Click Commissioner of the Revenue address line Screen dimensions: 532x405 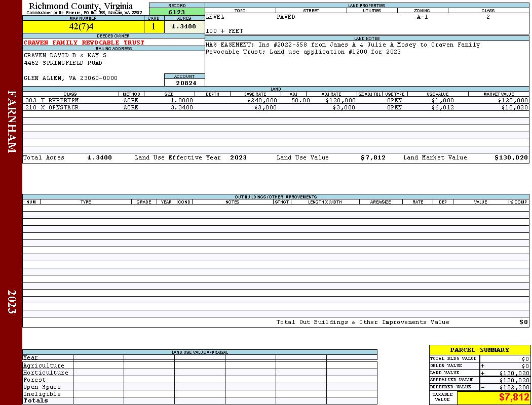tap(84, 13)
